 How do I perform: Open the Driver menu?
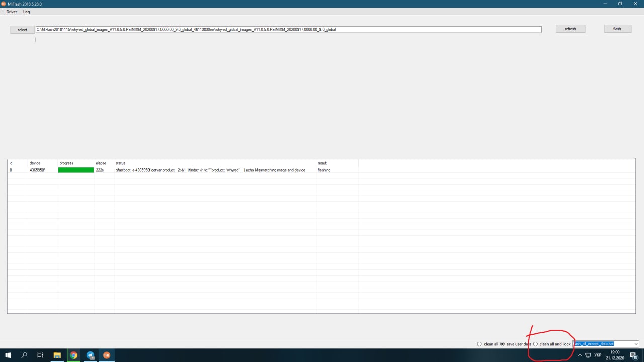[11, 12]
